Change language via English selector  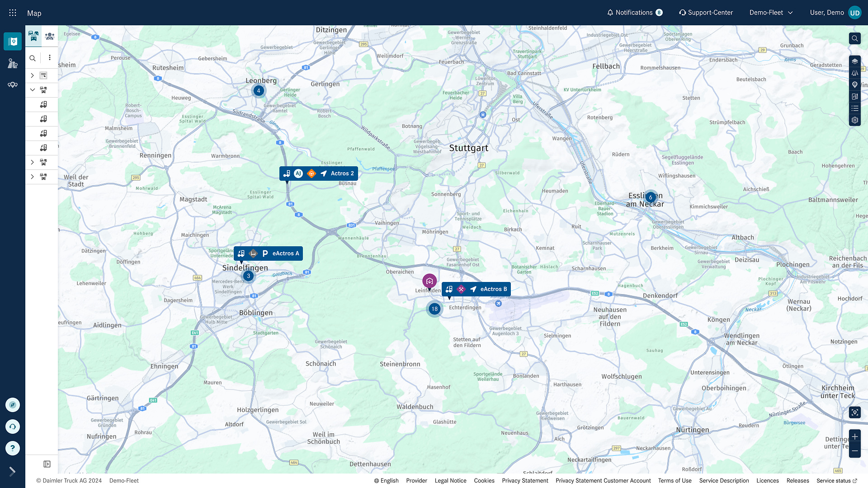pyautogui.click(x=386, y=481)
